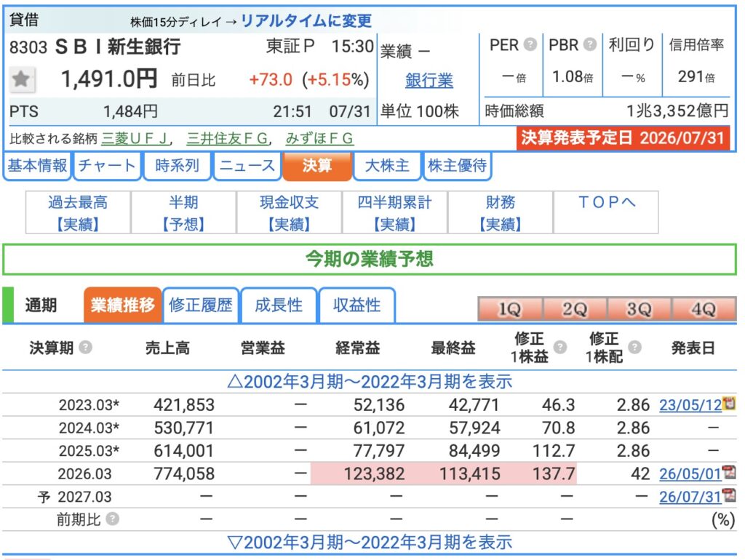745x560 pixels.
Task: Open PER help question mark icon
Action: [530, 44]
